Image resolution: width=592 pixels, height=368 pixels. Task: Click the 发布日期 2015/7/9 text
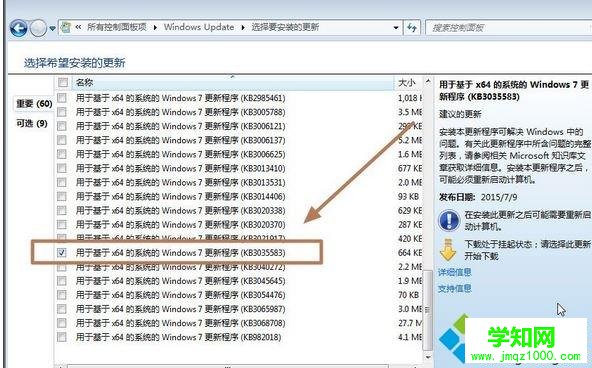478,197
